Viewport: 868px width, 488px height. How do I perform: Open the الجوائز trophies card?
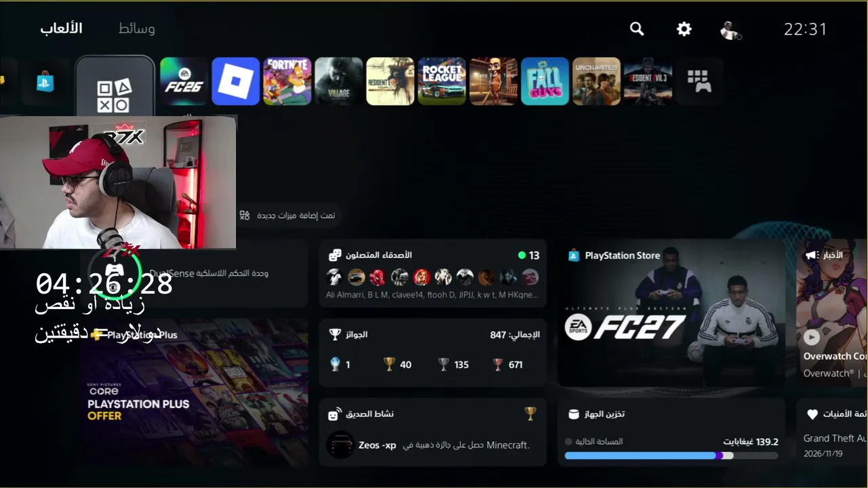[x=433, y=352]
